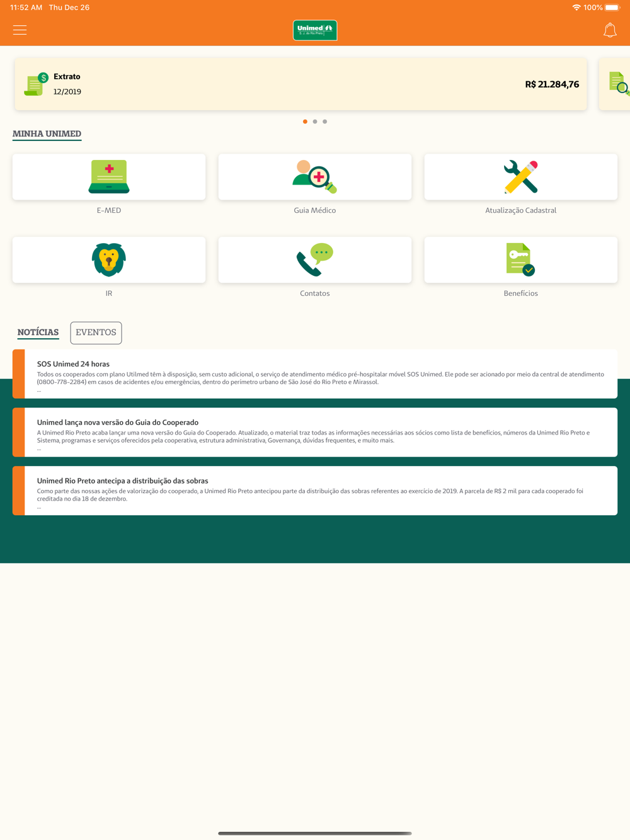Open Atualização Cadastral tools icon
The image size is (630, 840).
coord(521,177)
